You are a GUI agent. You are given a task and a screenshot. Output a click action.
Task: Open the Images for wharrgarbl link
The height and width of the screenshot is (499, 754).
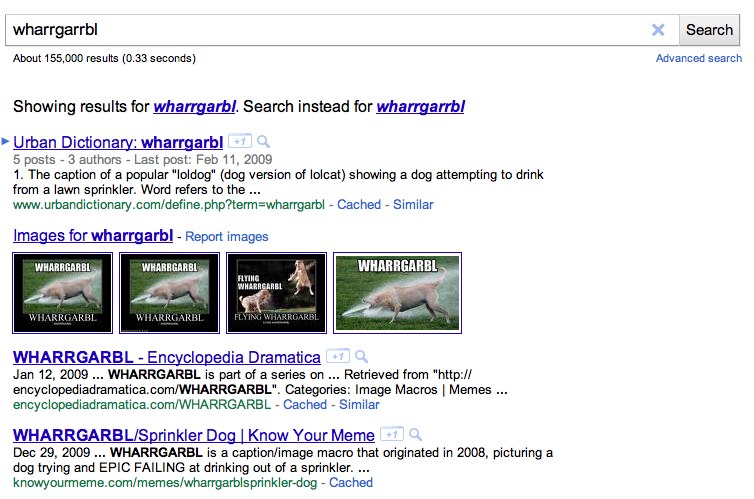pyautogui.click(x=93, y=237)
